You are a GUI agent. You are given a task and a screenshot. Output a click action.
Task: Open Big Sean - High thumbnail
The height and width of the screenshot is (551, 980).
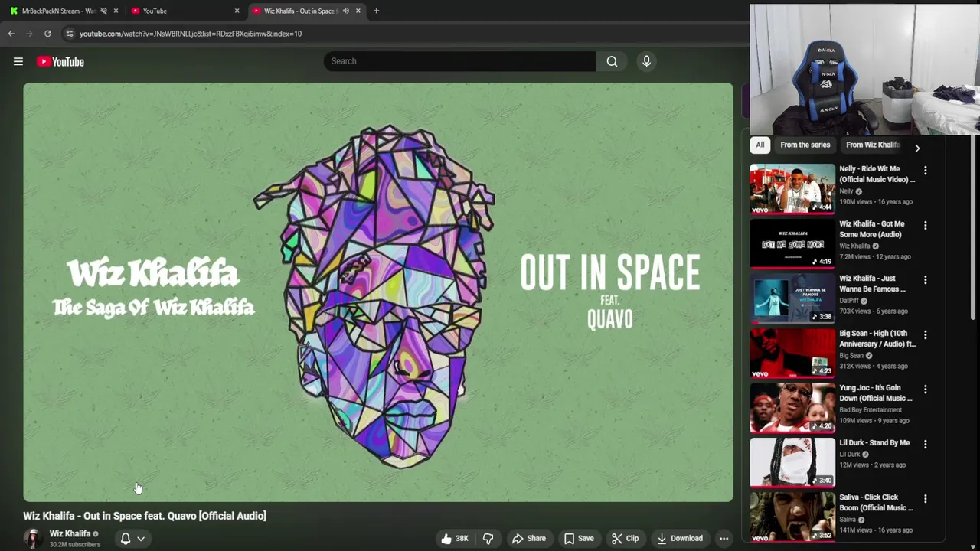tap(792, 353)
